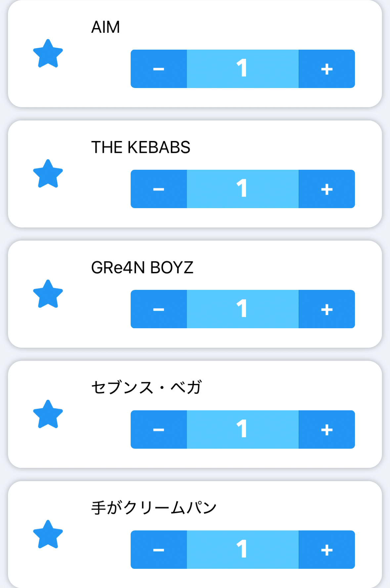
Task: Click the star next to セブンス・ベガ
Action: tap(48, 414)
